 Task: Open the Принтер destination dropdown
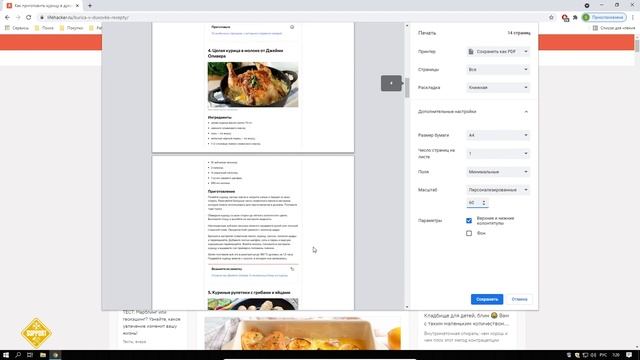(498, 52)
